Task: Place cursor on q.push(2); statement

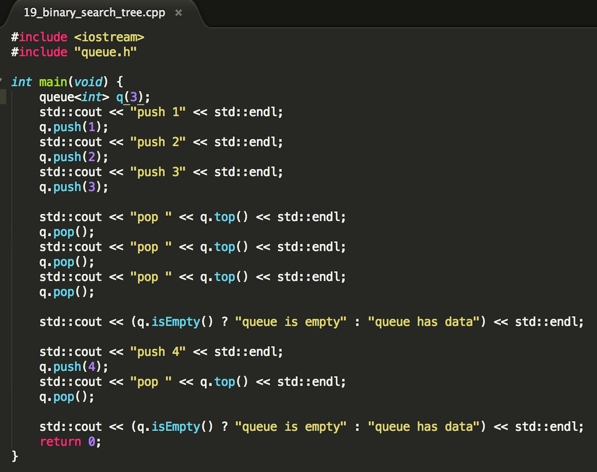Action: (x=74, y=157)
